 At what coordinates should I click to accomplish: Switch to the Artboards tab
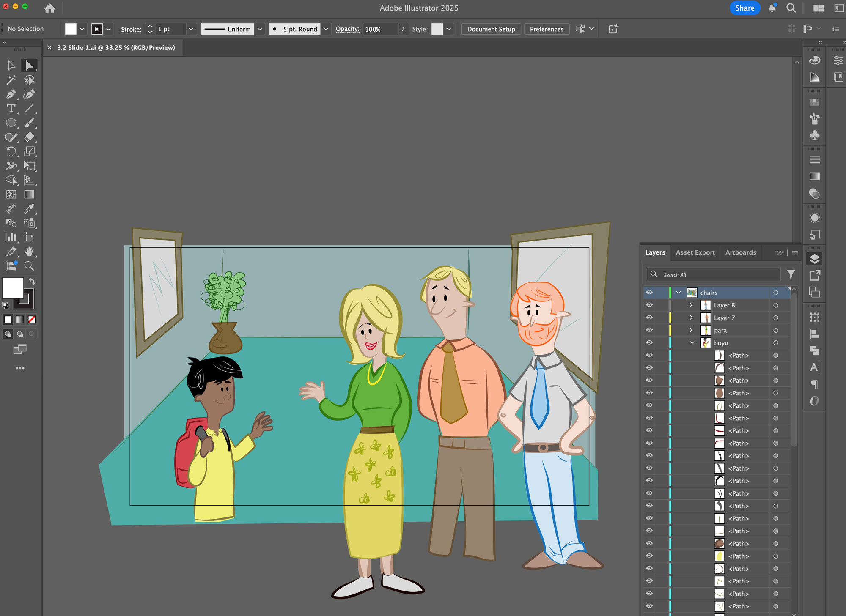(x=740, y=252)
